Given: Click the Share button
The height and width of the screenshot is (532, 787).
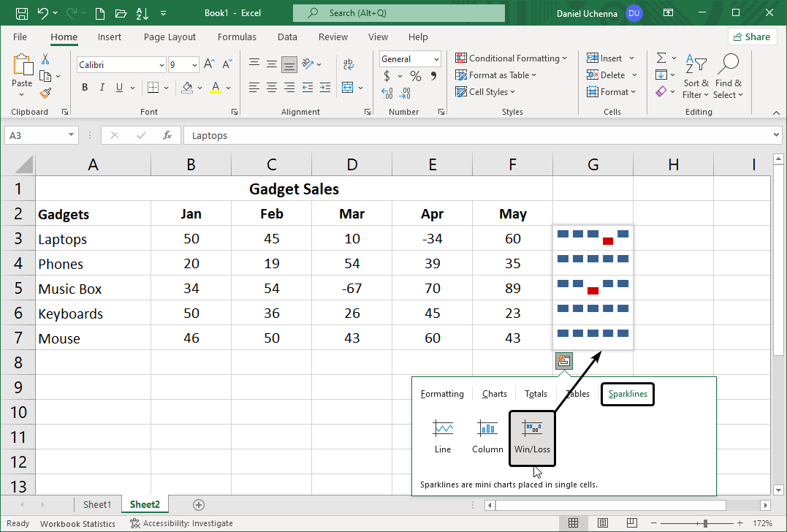Looking at the screenshot, I should tap(752, 36).
